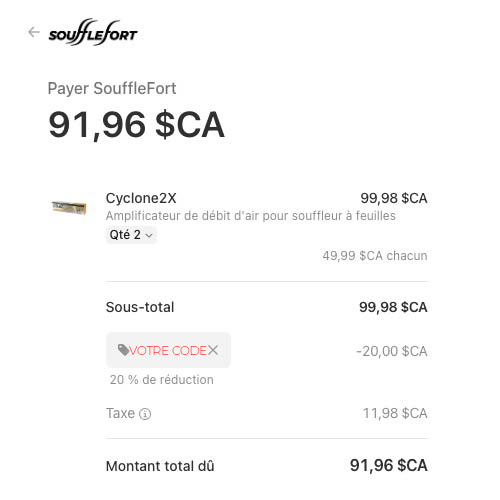Viewport: 500px width, 500px height.
Task: Select the Cyclone2X product name
Action: click(x=141, y=198)
